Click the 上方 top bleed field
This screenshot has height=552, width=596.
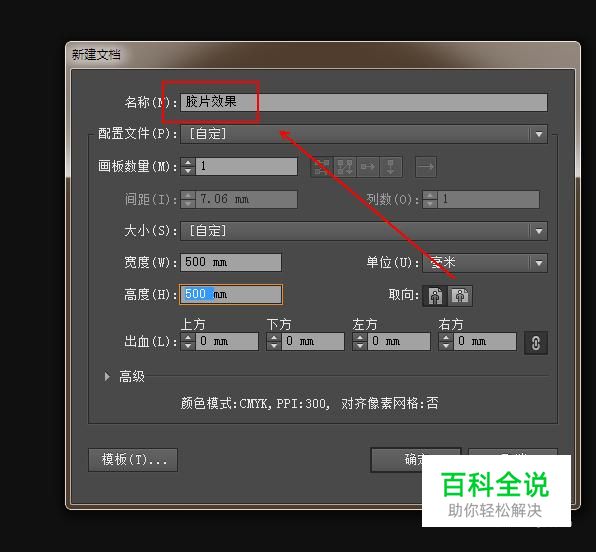227,341
